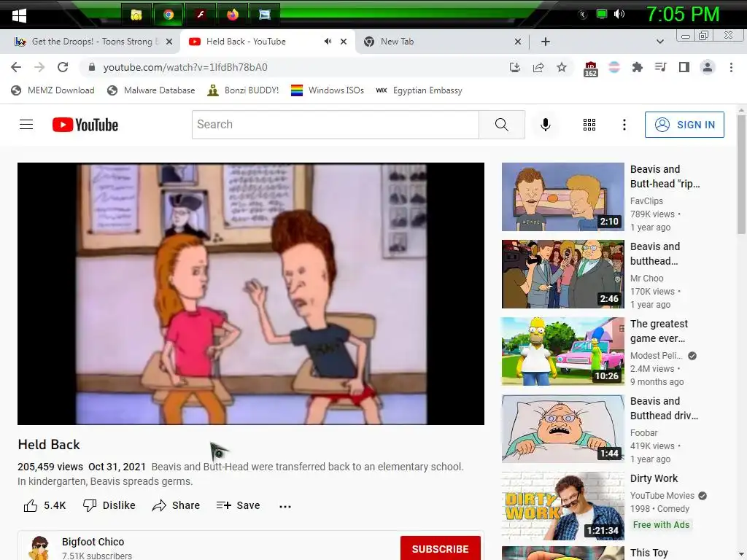
Task: Mute the Held Back tab audio
Action: (328, 42)
